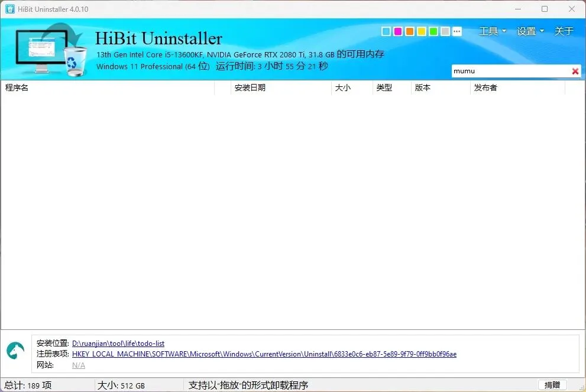
Task: Sort by 安装日期 column header
Action: click(281, 88)
